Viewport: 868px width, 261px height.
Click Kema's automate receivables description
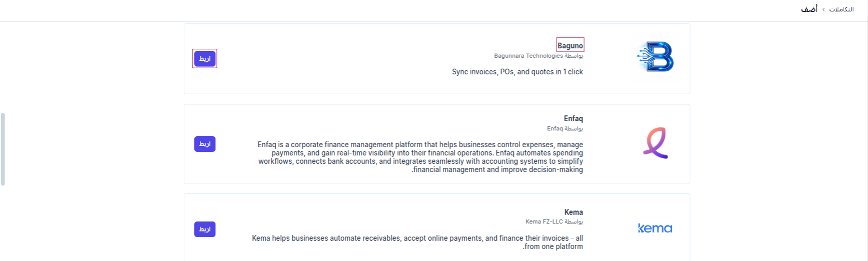coord(417,242)
